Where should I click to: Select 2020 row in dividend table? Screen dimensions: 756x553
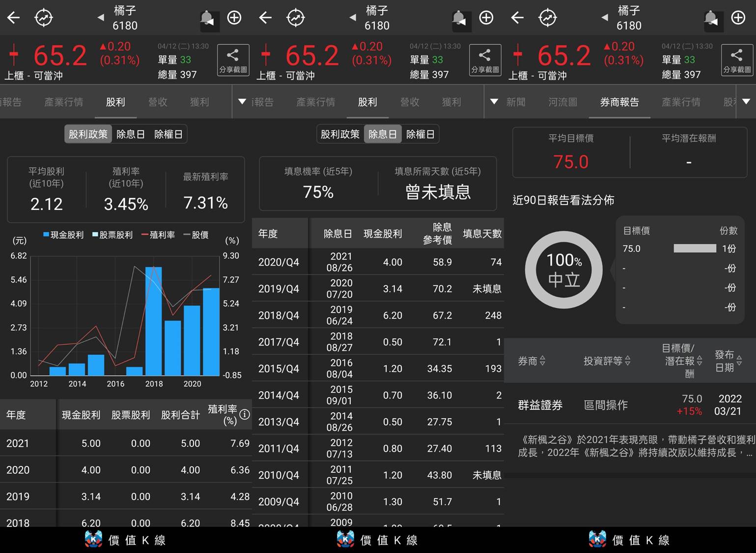pos(126,469)
